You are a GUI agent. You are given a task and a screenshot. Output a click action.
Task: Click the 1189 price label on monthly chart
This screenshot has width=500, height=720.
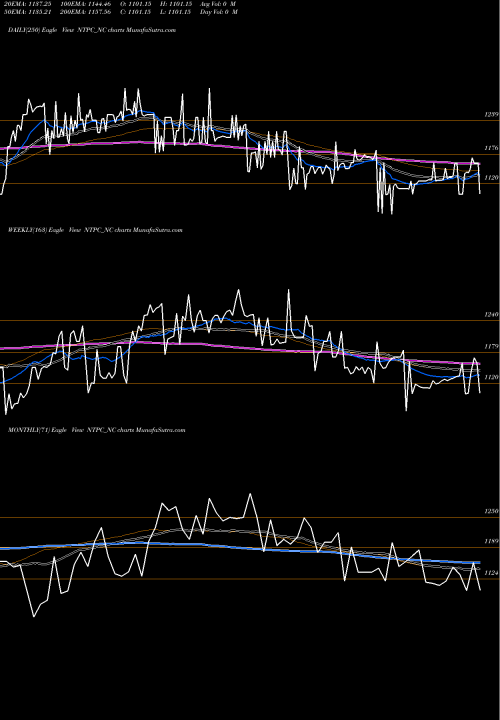491,541
